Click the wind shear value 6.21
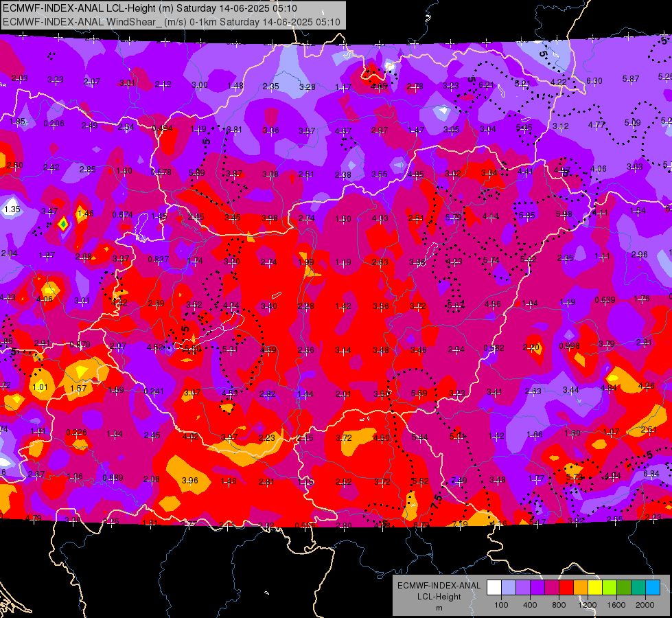This screenshot has height=618, width=672. 487,85
